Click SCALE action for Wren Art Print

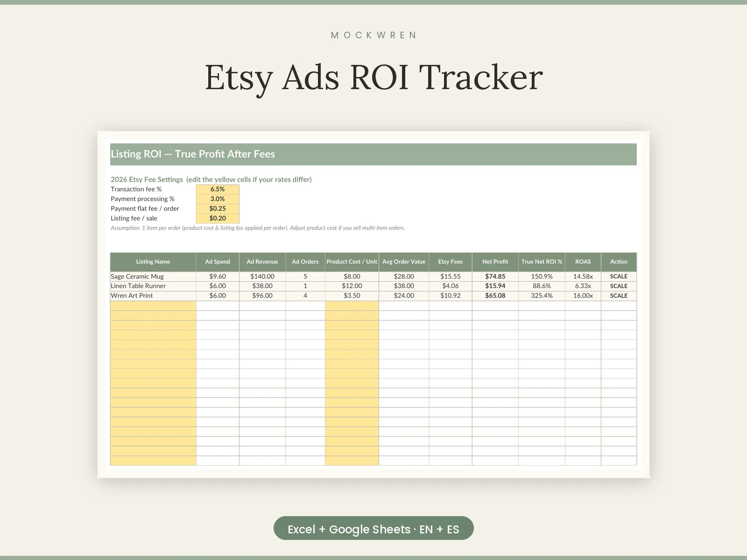tap(619, 296)
